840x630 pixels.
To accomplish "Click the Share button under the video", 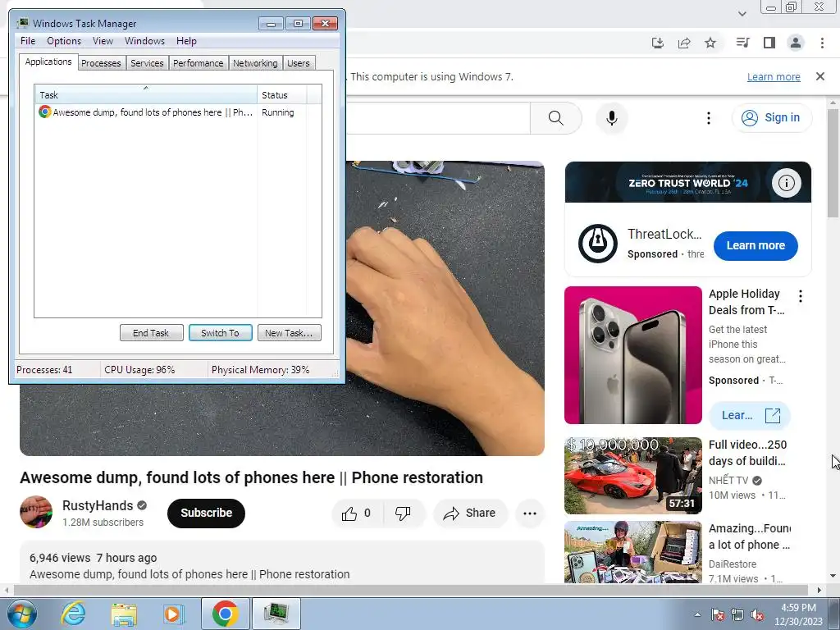I will click(469, 514).
